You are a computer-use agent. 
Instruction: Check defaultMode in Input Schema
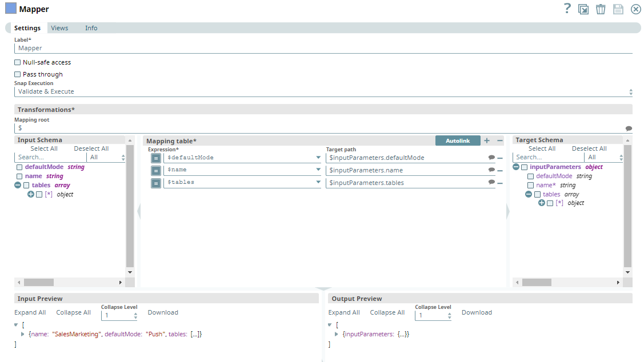[x=19, y=167]
